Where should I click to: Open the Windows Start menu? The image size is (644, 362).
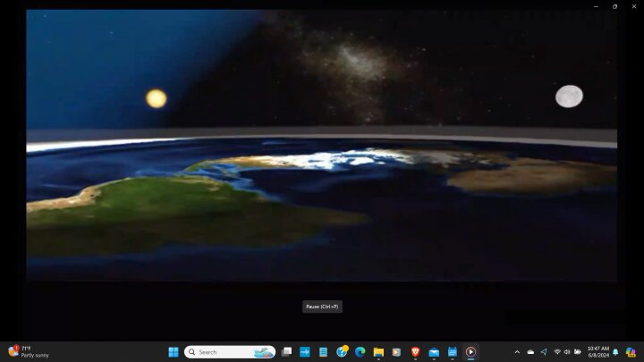(174, 352)
